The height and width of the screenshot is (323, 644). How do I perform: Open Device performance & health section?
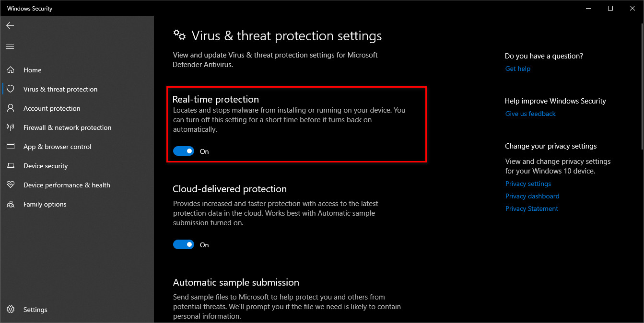tap(67, 185)
